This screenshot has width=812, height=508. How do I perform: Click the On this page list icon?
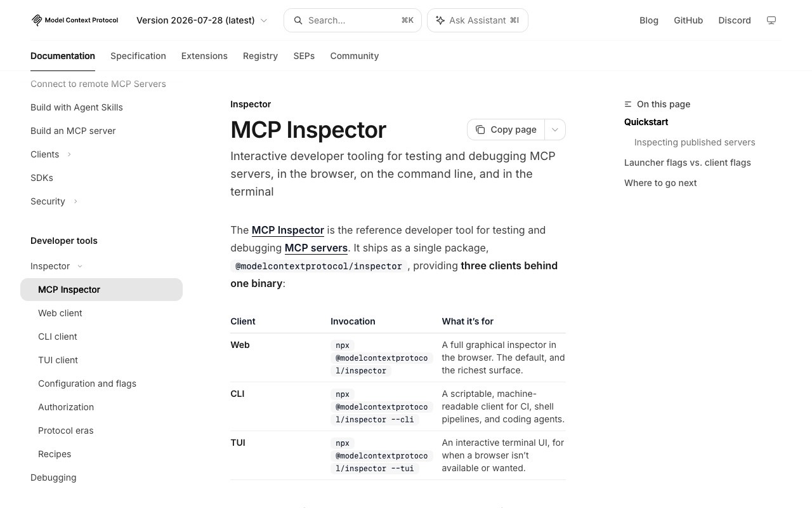pos(628,104)
